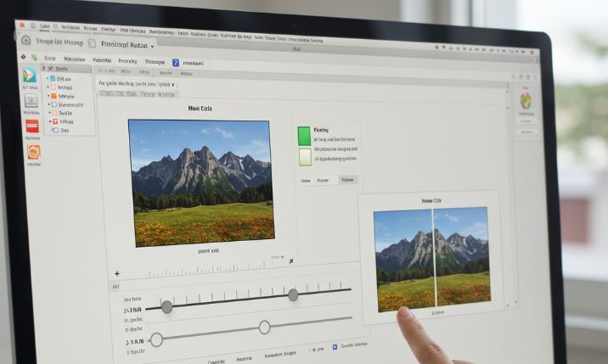Expand the bullet next to the blue outlined box row

(49, 104)
